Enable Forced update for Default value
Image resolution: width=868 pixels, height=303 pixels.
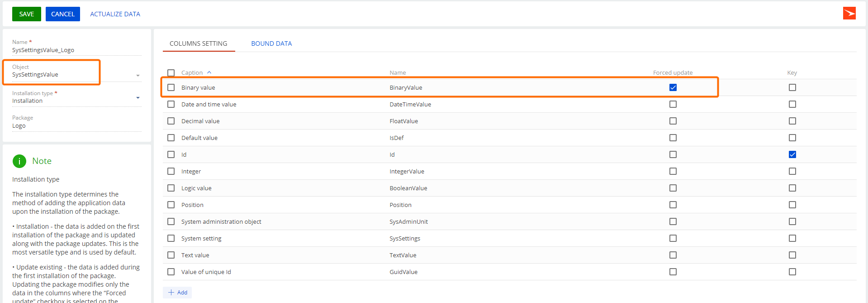pos(673,138)
